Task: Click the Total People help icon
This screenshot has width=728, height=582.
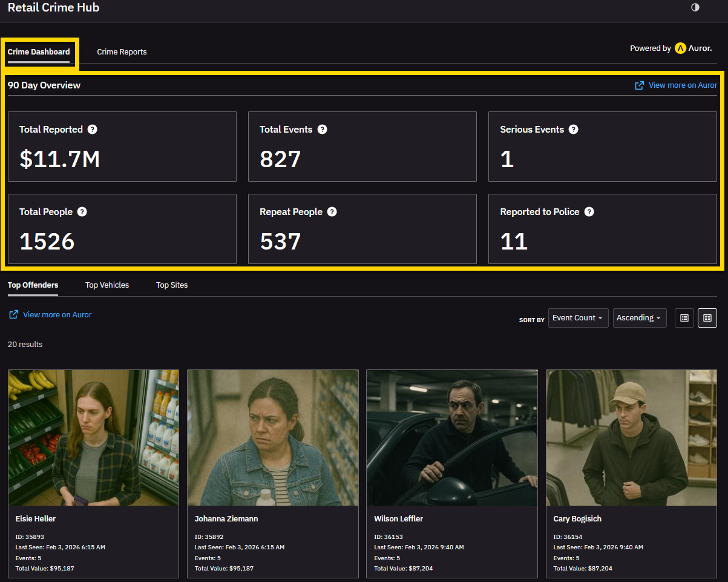Action: 82,211
